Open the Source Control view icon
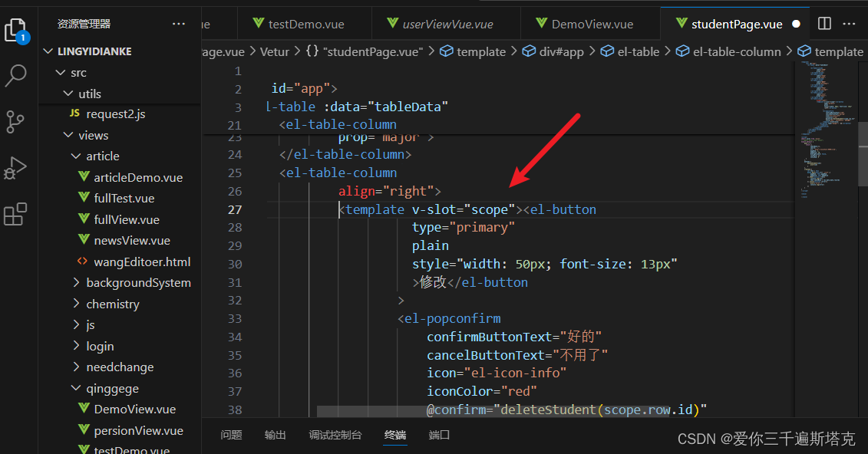Image resolution: width=868 pixels, height=454 pixels. click(15, 122)
